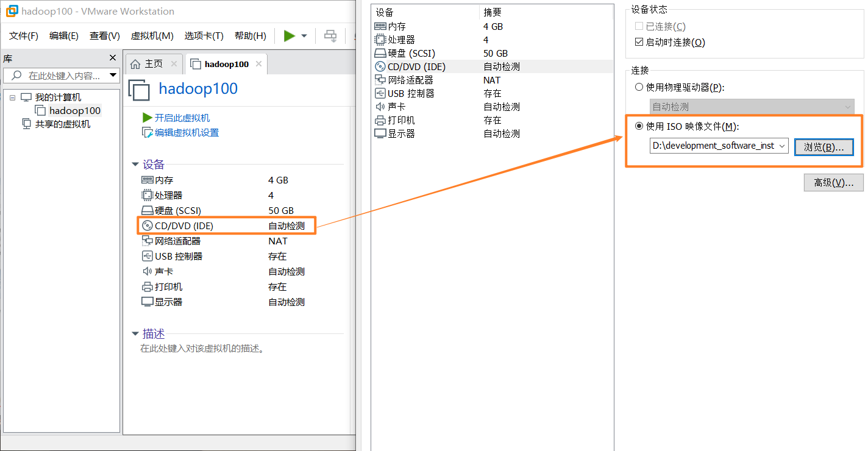This screenshot has height=451, width=868.
Task: Click 50 GB value in settings device list
Action: point(496,53)
